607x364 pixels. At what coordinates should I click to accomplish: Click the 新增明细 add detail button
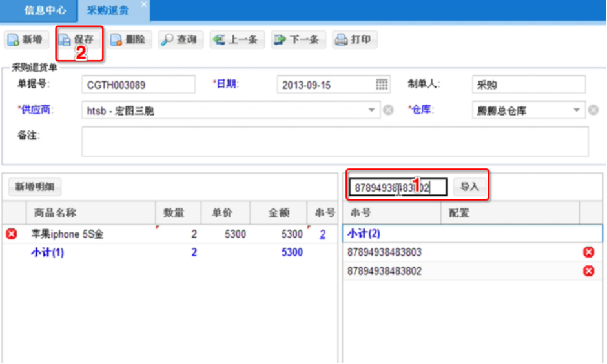click(x=35, y=187)
